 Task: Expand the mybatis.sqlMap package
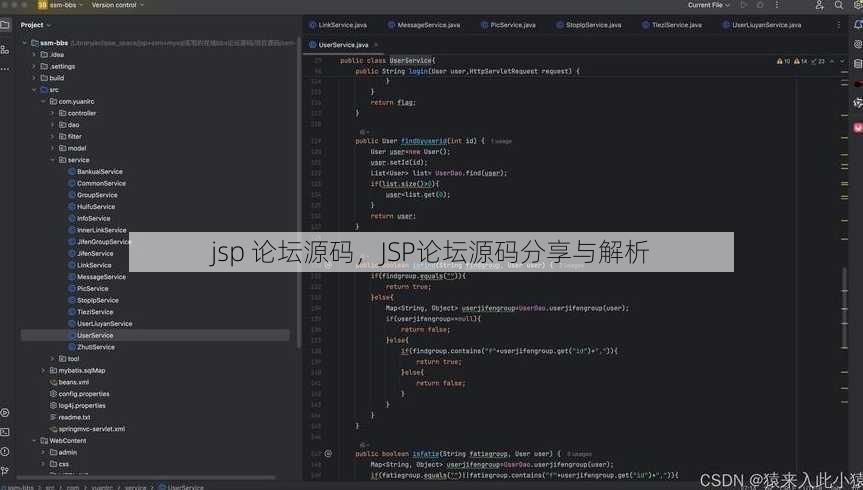[43, 371]
